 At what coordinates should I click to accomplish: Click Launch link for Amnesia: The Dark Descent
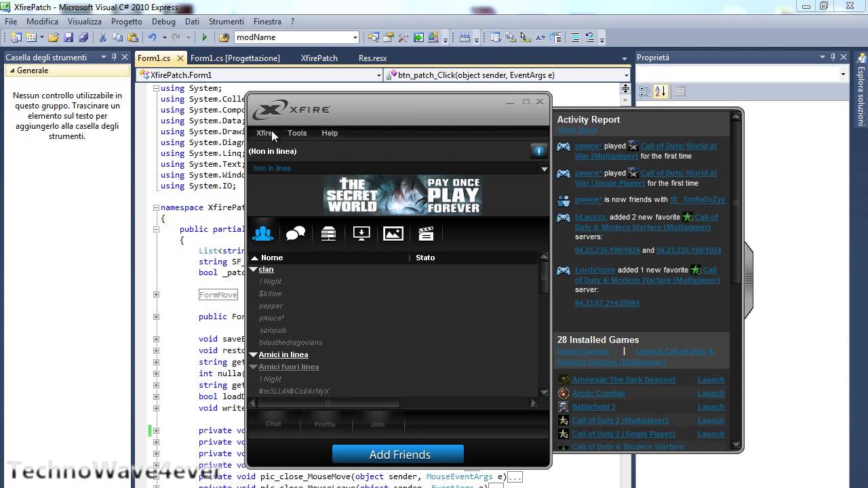(x=711, y=380)
